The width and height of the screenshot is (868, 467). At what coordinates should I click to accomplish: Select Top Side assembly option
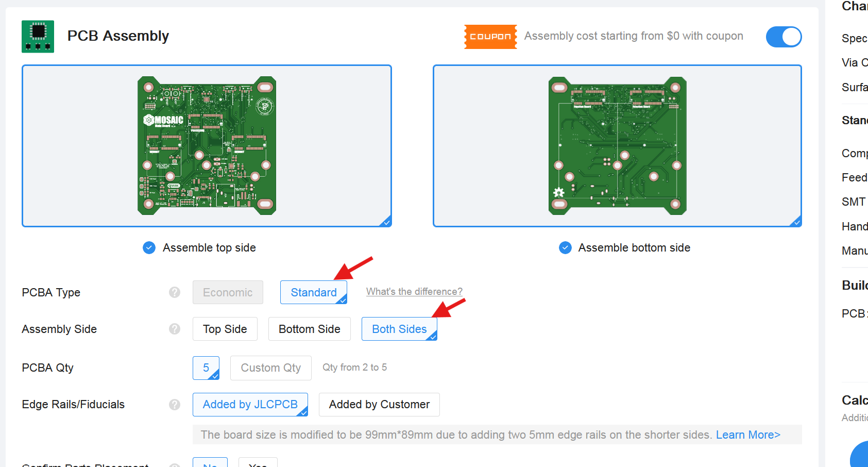[225, 329]
